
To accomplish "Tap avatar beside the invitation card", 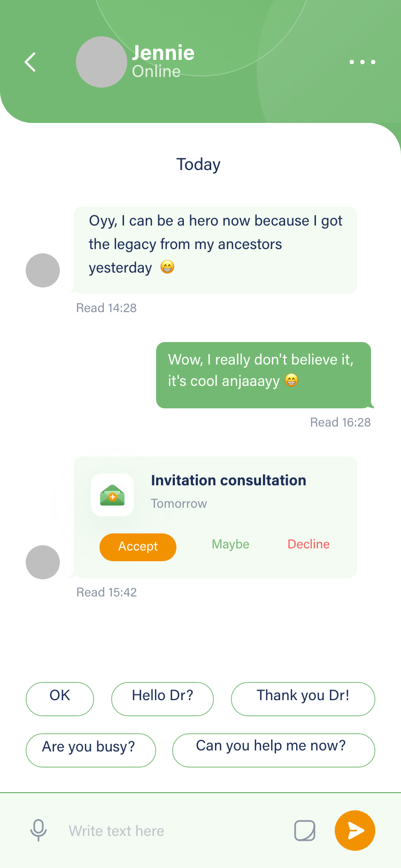I will pos(43,562).
